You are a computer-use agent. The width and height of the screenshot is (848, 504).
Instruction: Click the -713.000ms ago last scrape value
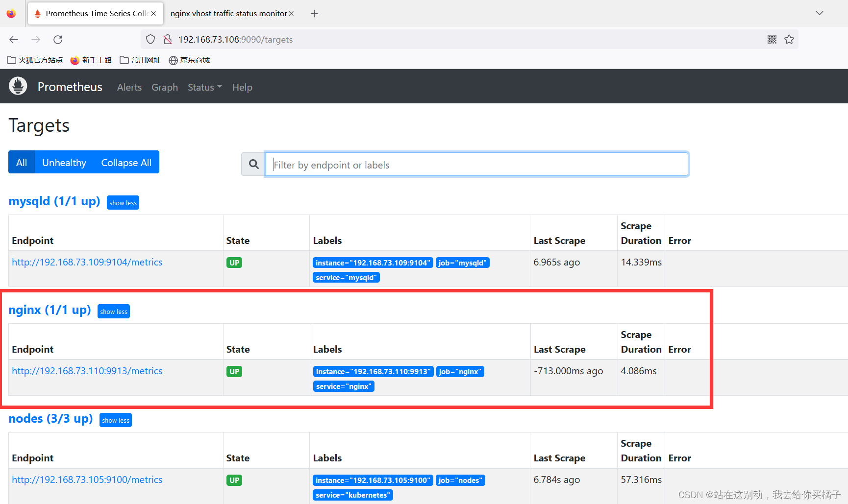pos(569,371)
